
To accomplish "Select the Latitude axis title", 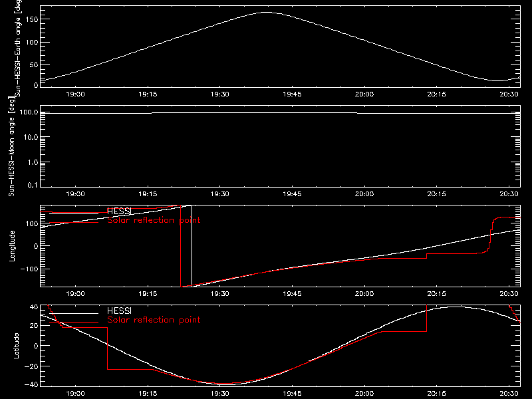I will pyautogui.click(x=16, y=346).
